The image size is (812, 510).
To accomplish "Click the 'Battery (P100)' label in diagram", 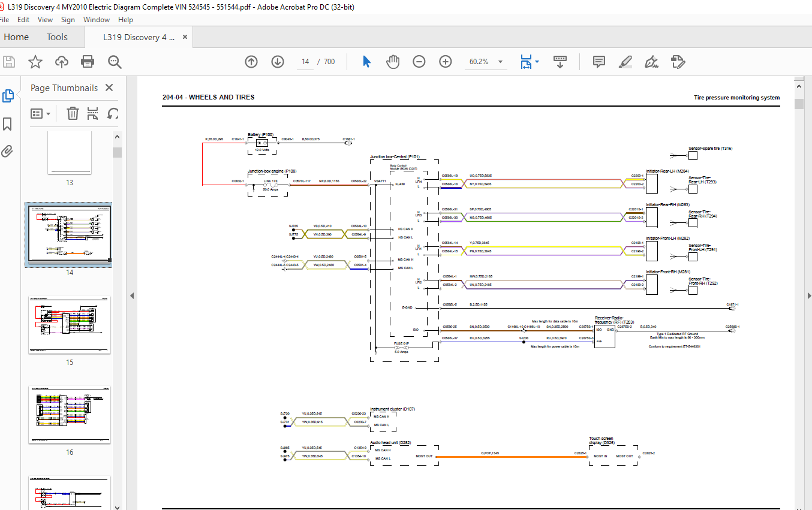I will pos(260,135).
